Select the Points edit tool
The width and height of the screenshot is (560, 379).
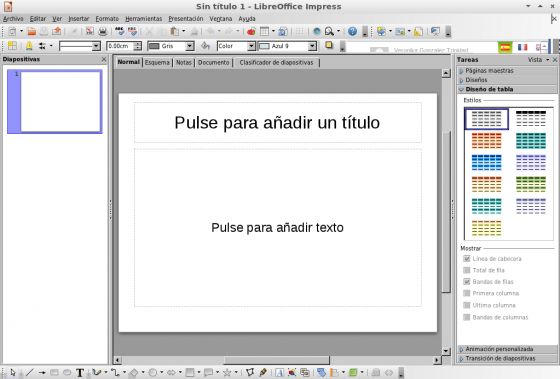(250, 373)
